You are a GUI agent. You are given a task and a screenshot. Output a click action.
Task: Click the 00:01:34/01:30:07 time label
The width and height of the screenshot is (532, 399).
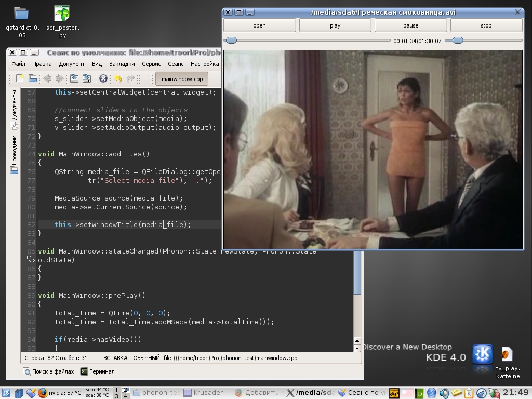click(417, 41)
